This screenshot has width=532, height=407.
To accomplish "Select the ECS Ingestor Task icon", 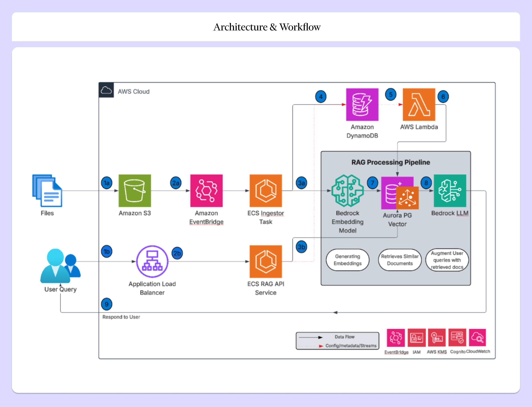I will pos(266,191).
